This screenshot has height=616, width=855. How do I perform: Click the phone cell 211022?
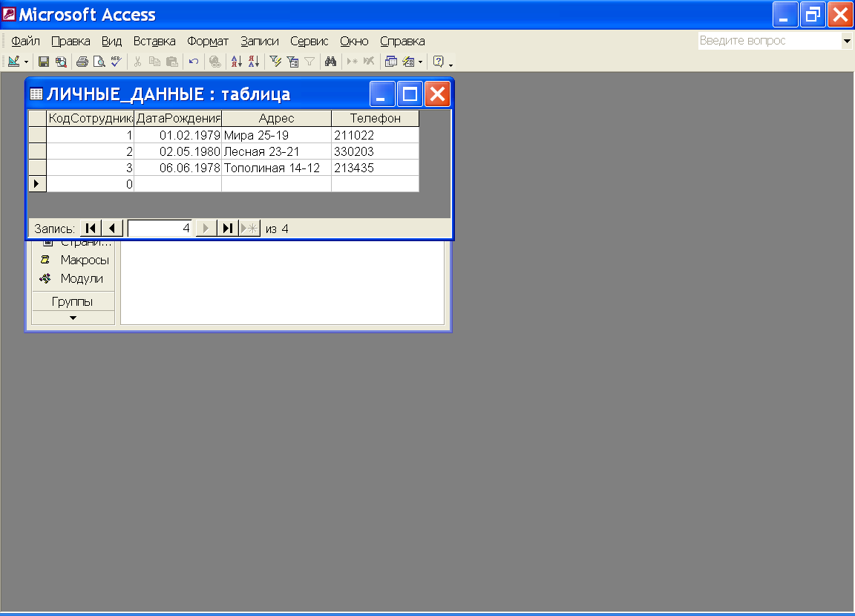375,135
